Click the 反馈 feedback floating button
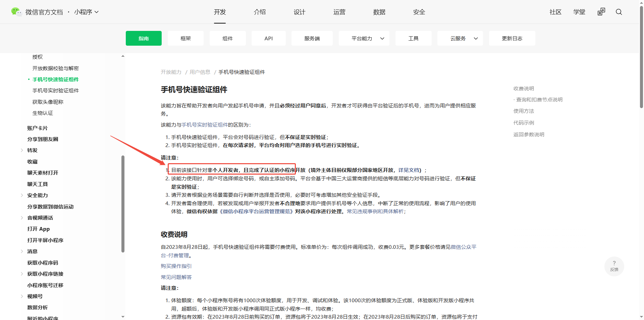The image size is (644, 320). (614, 266)
